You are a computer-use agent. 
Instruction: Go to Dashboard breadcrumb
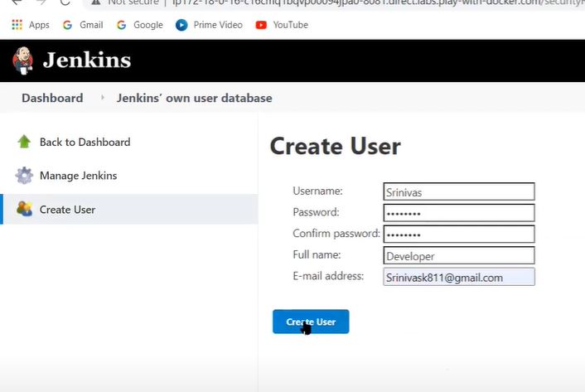point(52,98)
